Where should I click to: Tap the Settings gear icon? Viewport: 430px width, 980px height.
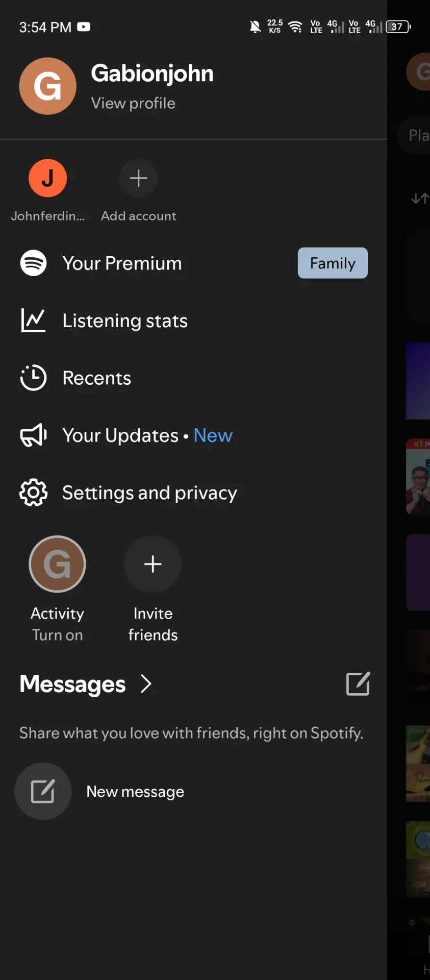click(34, 493)
